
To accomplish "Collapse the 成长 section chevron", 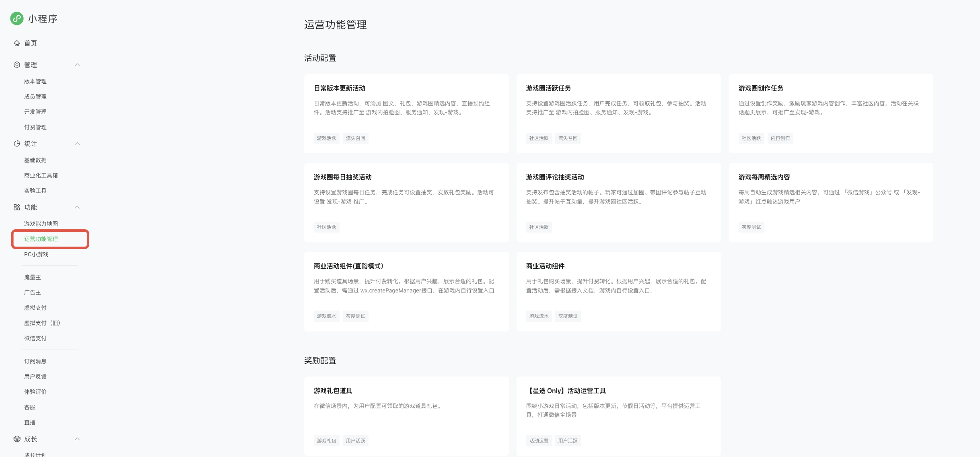I will click(x=77, y=439).
